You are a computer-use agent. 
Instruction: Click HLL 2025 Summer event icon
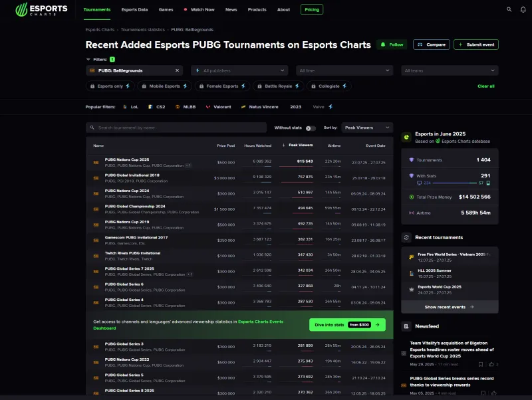pos(411,273)
